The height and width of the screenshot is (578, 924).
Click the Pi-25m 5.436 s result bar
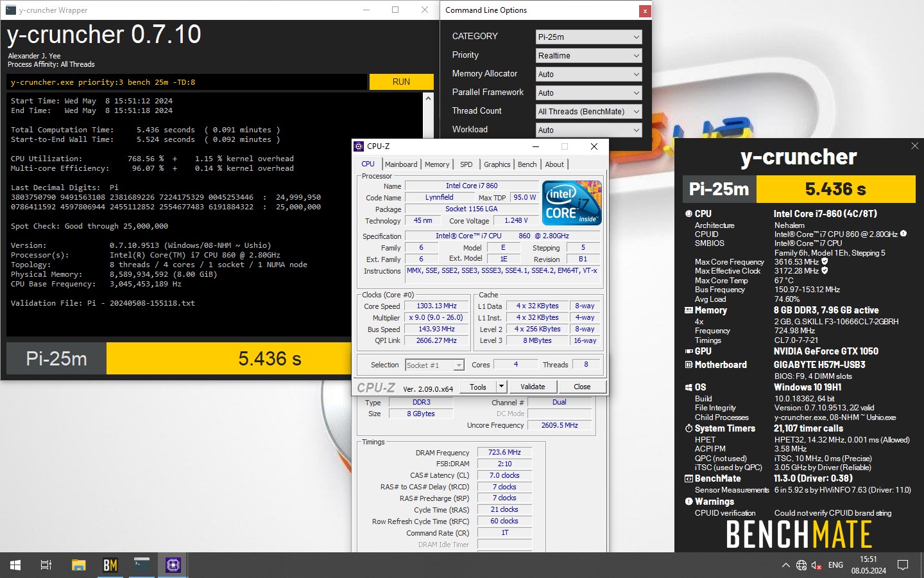[180, 358]
